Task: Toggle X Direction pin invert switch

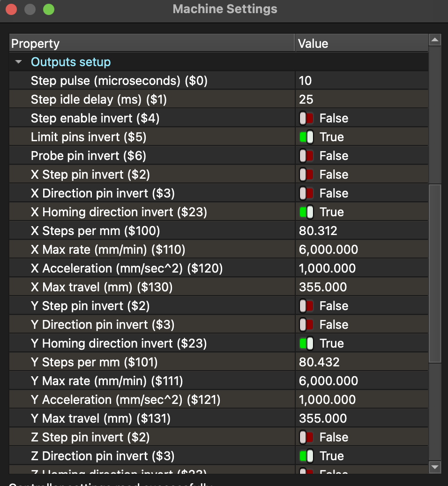Action: (306, 193)
